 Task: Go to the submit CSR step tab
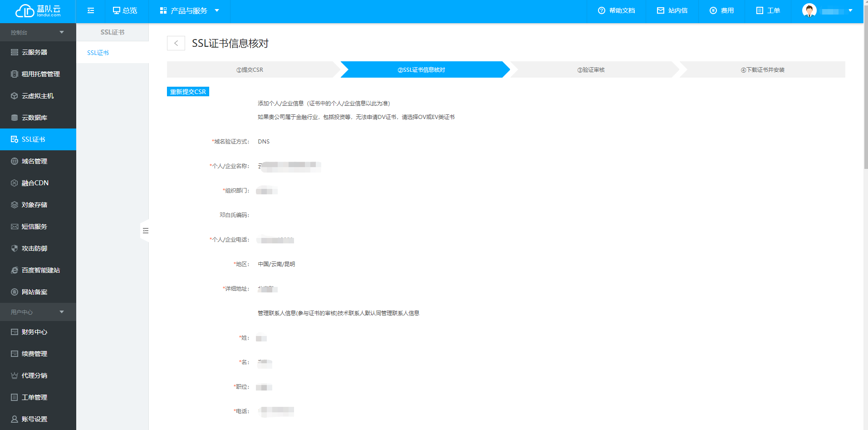(250, 70)
